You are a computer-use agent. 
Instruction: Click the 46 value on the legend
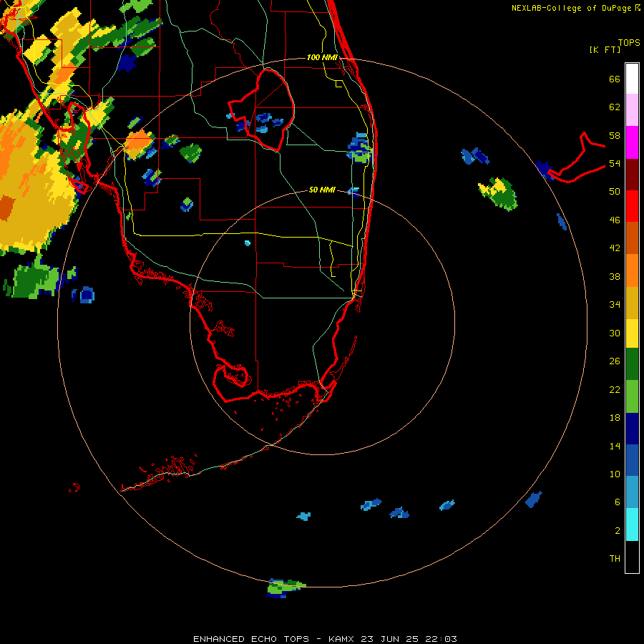coord(615,220)
